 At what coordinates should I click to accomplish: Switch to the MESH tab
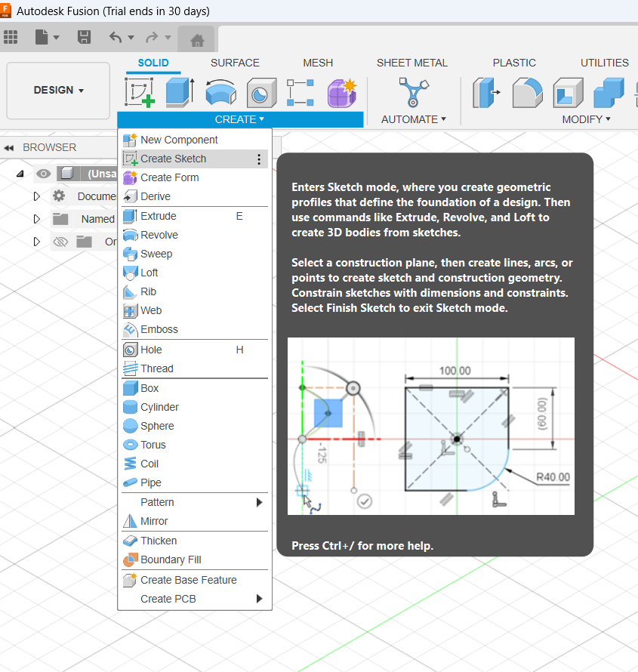coord(318,63)
